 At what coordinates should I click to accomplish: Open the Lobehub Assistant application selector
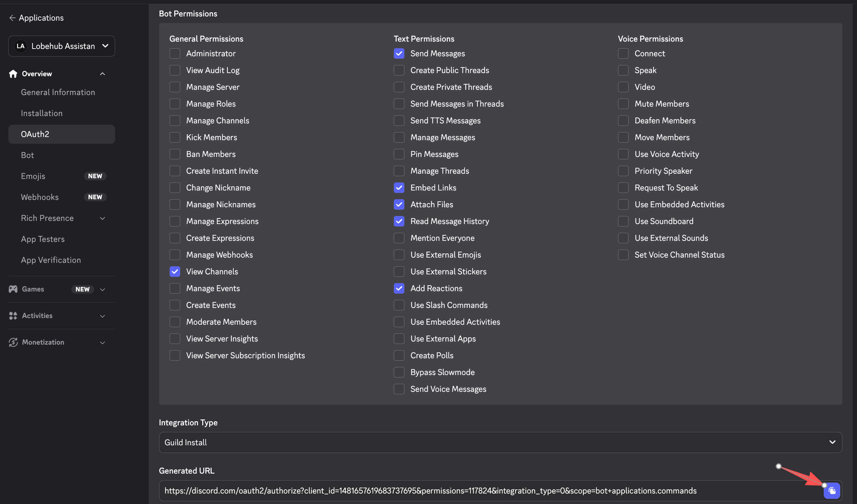point(62,46)
